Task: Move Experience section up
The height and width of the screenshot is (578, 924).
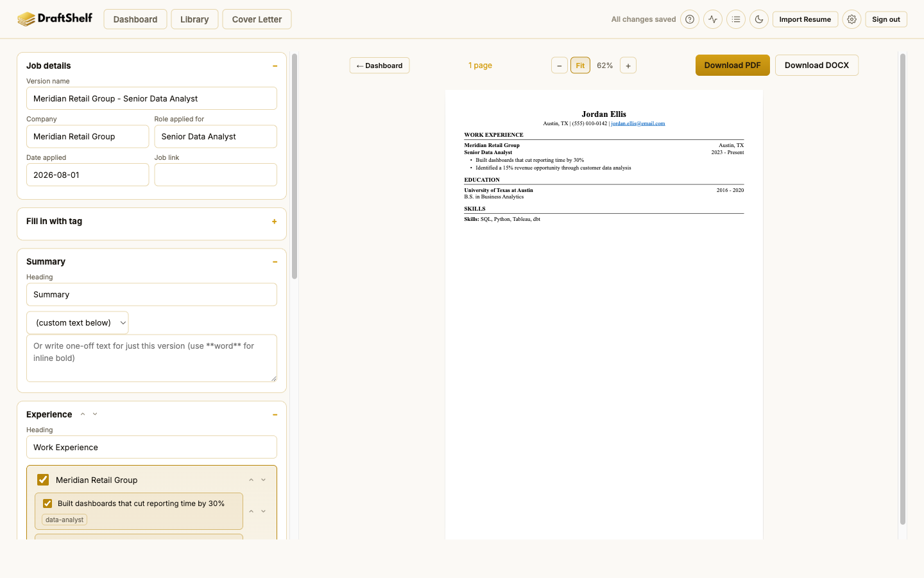Action: point(83,414)
